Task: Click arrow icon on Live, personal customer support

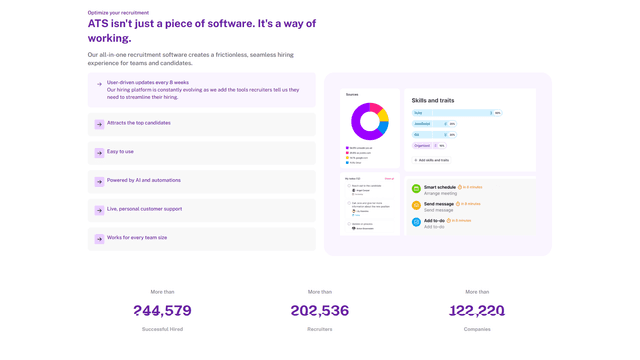Action: tap(99, 210)
